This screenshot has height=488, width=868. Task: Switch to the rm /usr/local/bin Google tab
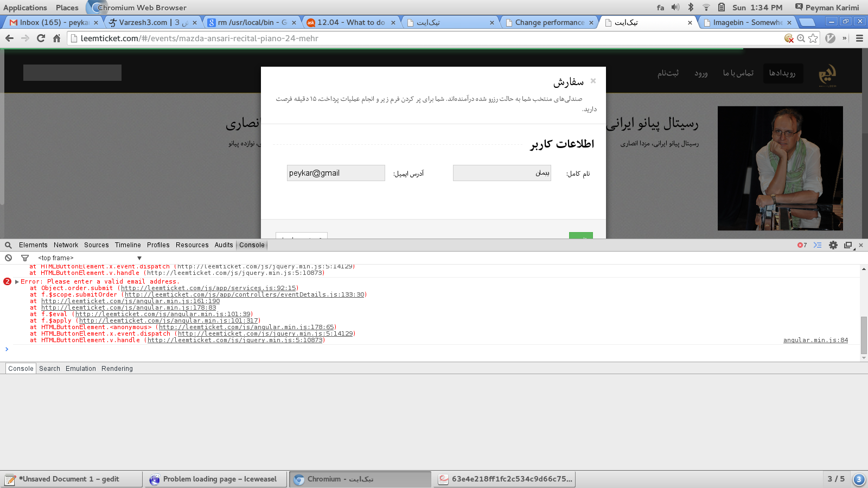tap(251, 22)
